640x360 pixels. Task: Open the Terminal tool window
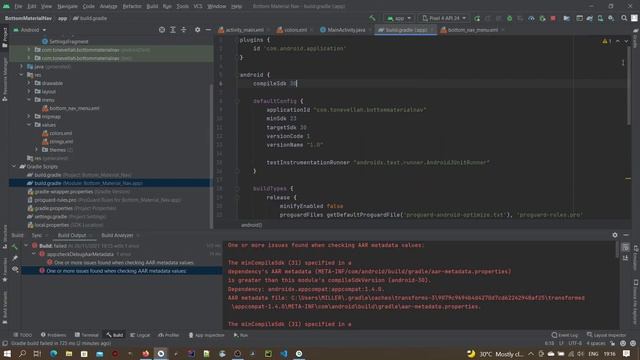pos(87,335)
